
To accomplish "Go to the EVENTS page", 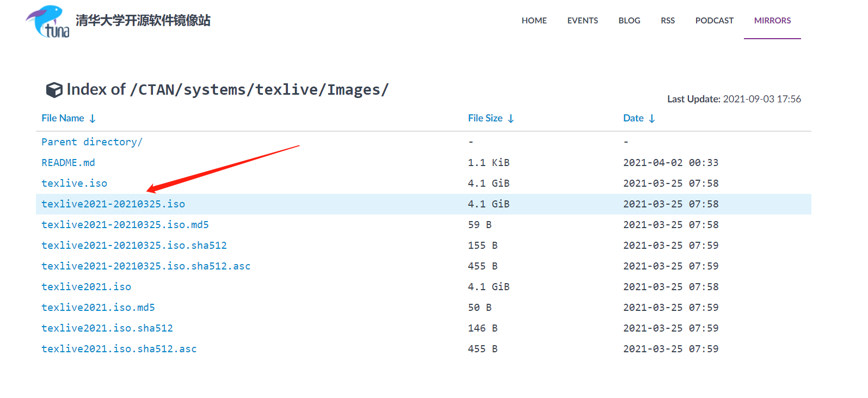I will (x=582, y=21).
